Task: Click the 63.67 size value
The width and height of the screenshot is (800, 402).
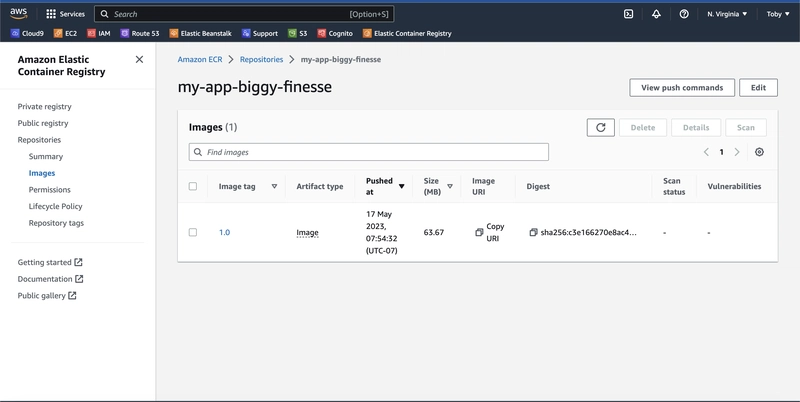Action: coord(434,232)
